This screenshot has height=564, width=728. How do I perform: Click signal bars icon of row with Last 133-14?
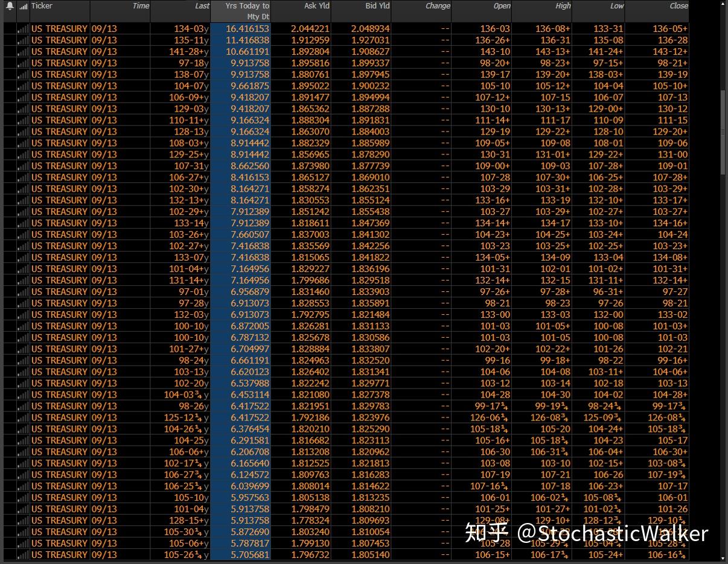pyautogui.click(x=23, y=223)
